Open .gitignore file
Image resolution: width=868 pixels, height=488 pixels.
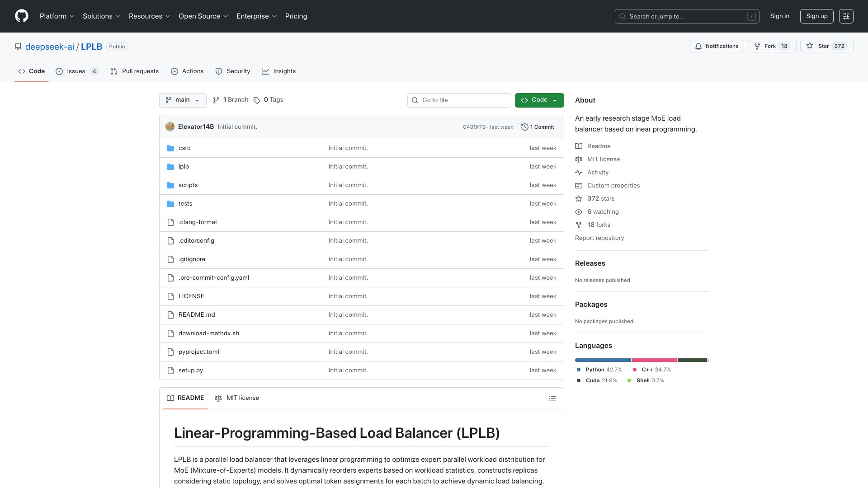192,259
